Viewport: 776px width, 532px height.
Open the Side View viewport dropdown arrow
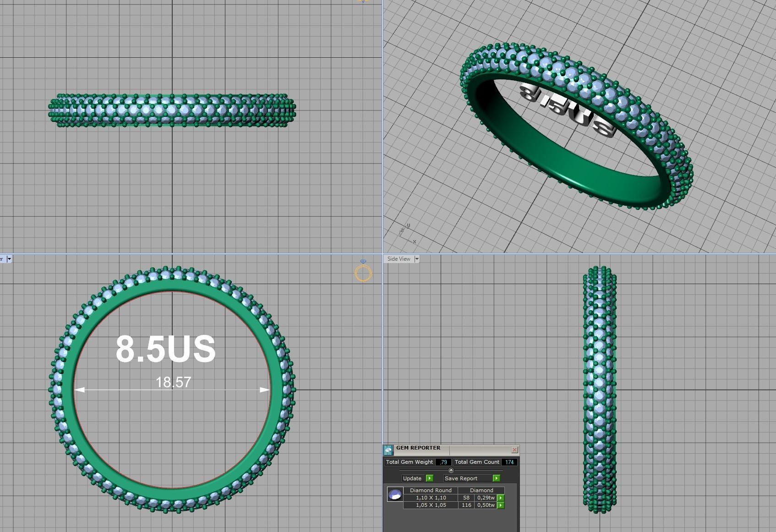[x=416, y=259]
